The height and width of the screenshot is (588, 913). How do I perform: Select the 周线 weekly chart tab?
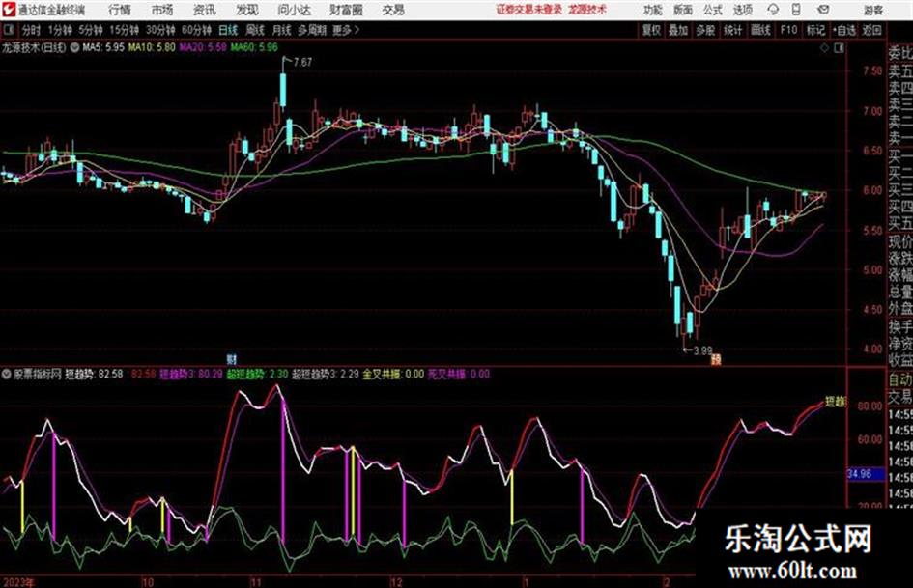point(255,30)
